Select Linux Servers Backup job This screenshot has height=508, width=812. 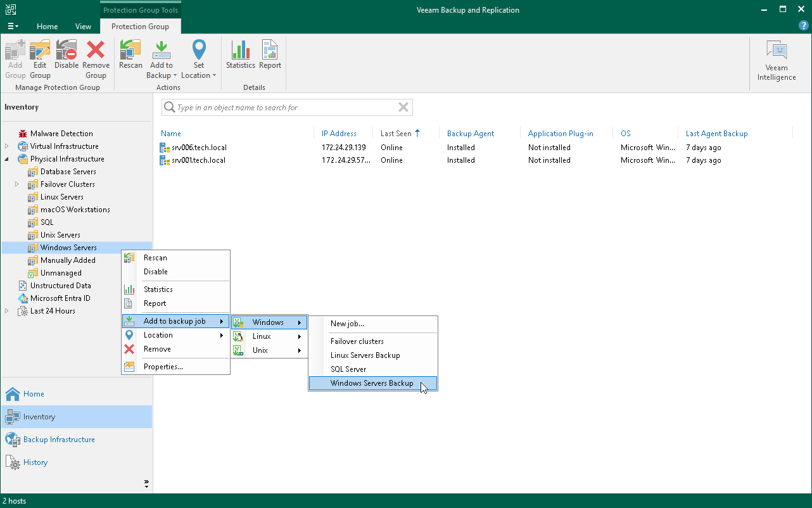tap(373, 355)
